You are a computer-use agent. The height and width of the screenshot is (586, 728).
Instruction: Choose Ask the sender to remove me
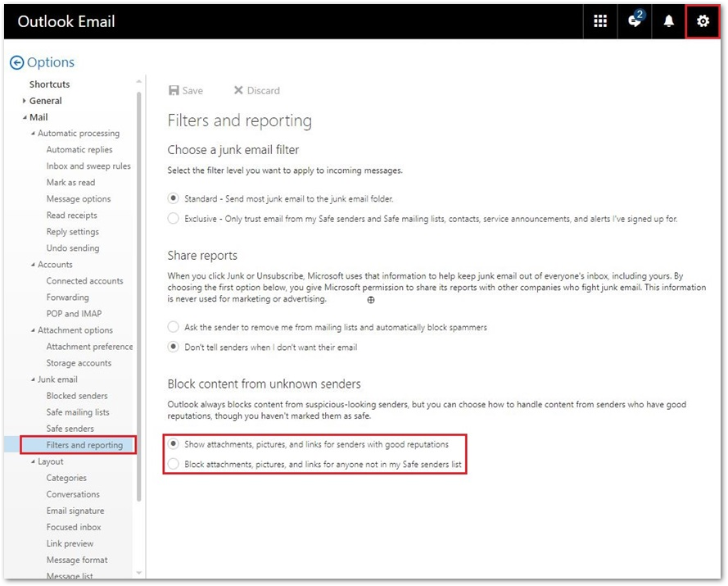(173, 327)
